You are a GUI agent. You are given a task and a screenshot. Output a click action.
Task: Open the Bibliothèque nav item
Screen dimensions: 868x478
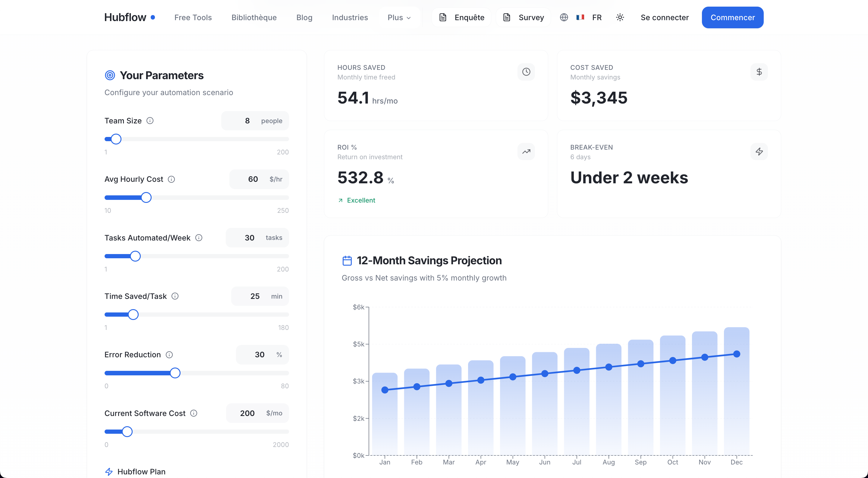(x=254, y=17)
